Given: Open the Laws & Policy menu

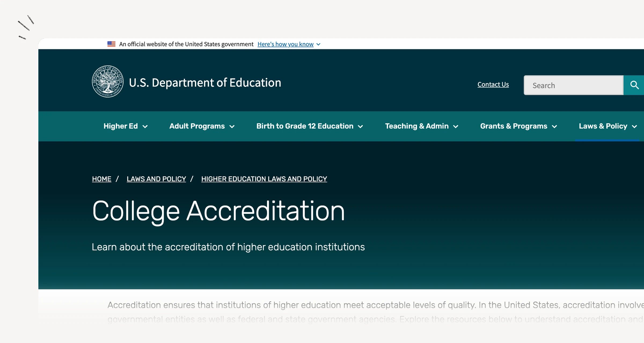Looking at the screenshot, I should coord(608,126).
